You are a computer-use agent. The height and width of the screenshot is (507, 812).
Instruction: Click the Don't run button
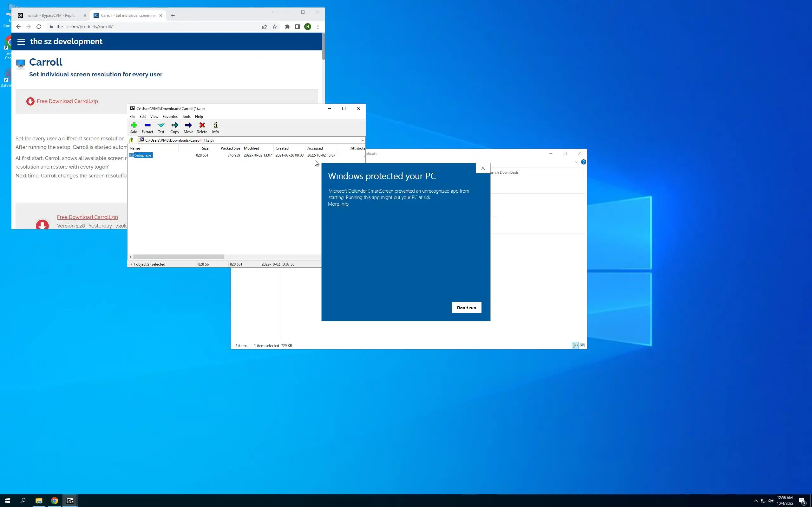click(466, 307)
